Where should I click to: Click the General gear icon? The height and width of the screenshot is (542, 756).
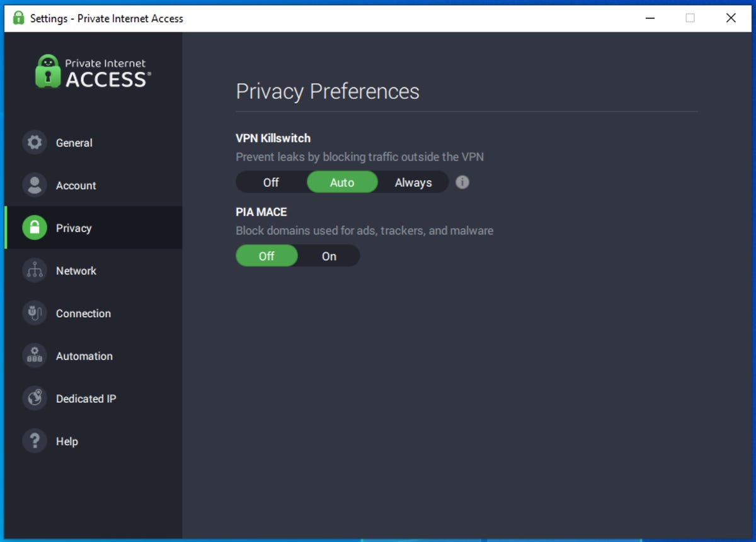(35, 142)
